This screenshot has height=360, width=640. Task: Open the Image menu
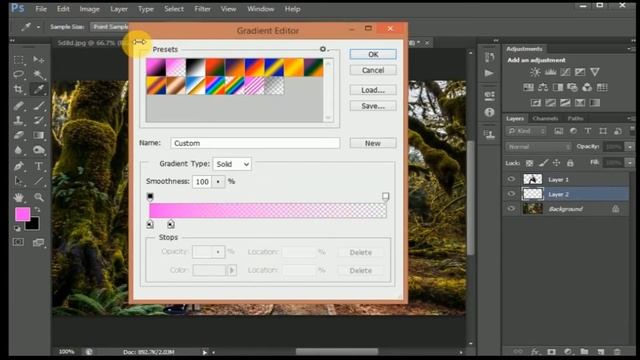89,9
